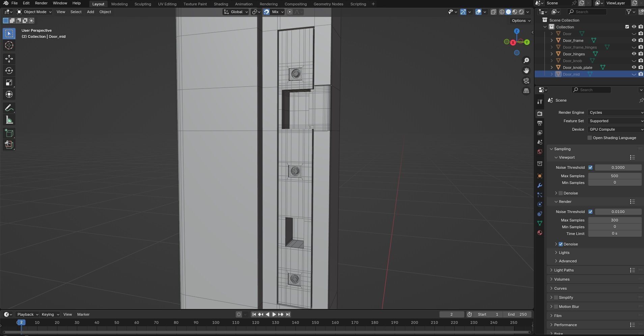Viewport: 644px width, 336px height.
Task: Switch orthographic/perspective grid icon
Action: click(526, 91)
